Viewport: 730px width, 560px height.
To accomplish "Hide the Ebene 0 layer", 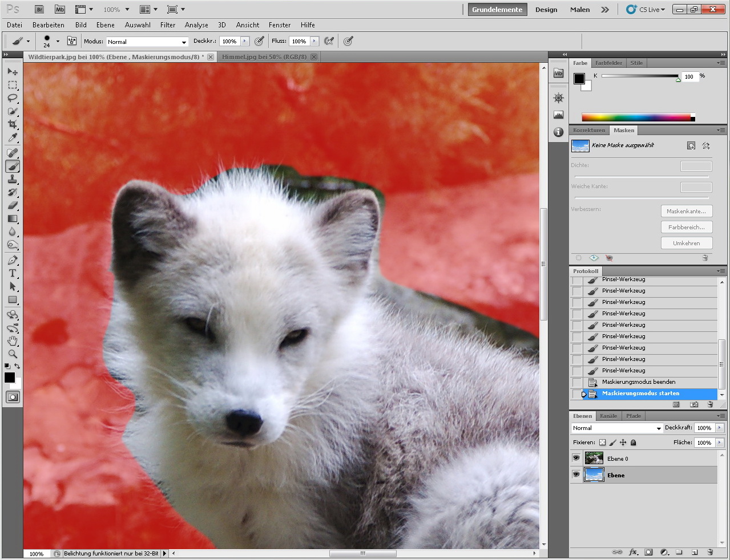I will (576, 458).
